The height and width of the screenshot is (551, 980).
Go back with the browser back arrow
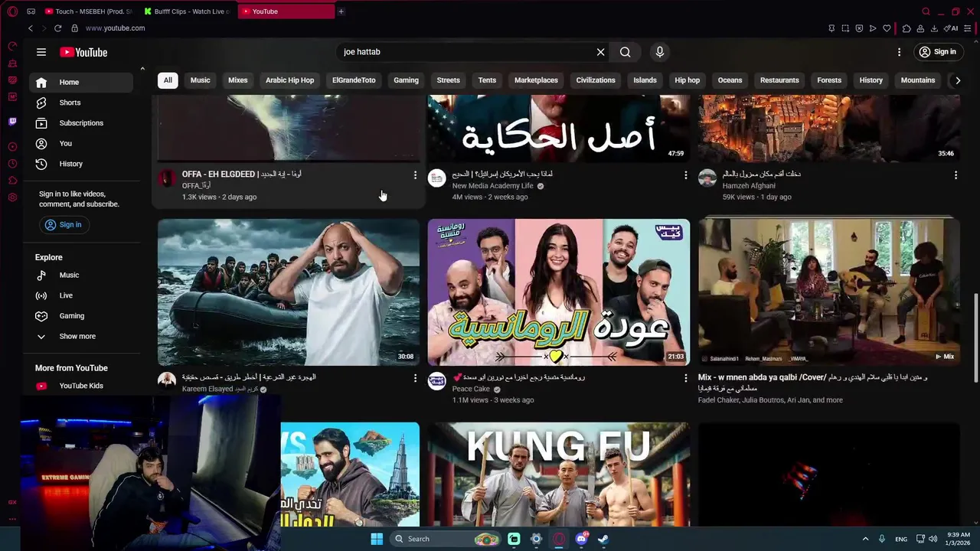pos(31,28)
